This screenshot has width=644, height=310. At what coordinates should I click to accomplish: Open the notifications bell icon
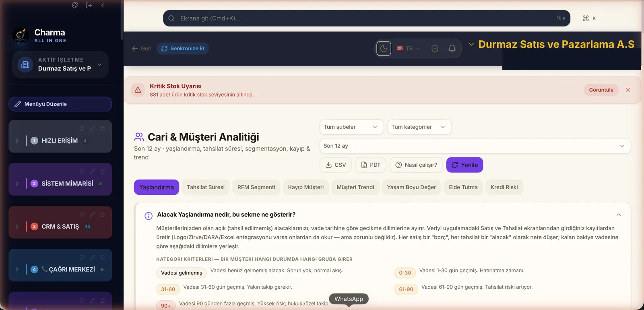(452, 48)
